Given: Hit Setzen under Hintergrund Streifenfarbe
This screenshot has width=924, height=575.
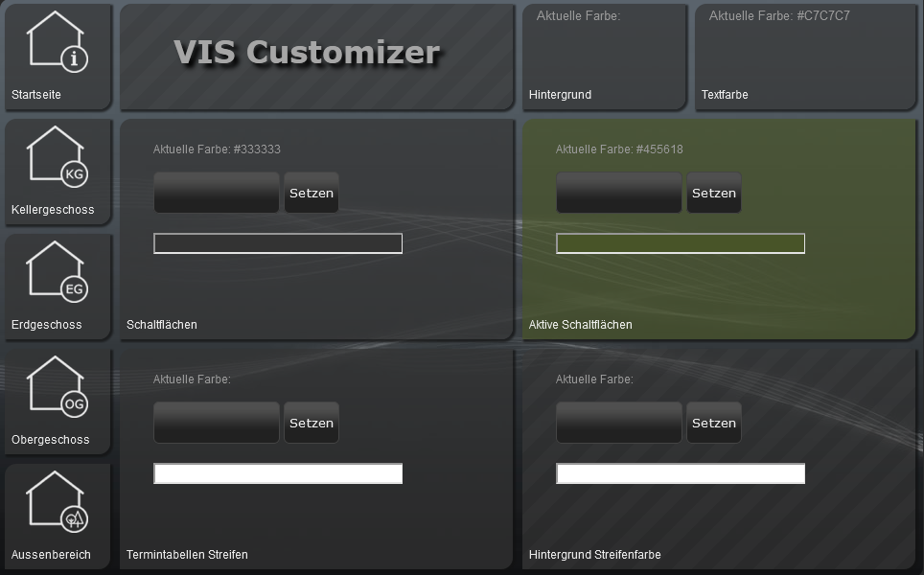Looking at the screenshot, I should [x=713, y=423].
